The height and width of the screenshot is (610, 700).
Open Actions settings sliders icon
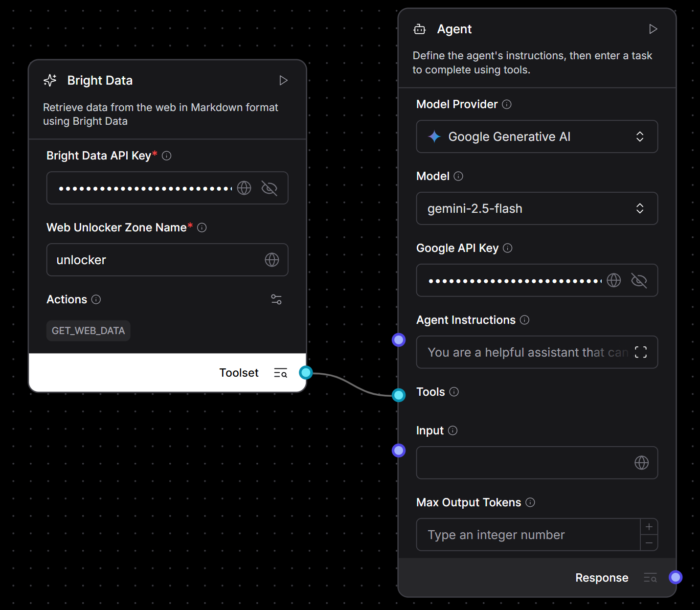(x=276, y=299)
